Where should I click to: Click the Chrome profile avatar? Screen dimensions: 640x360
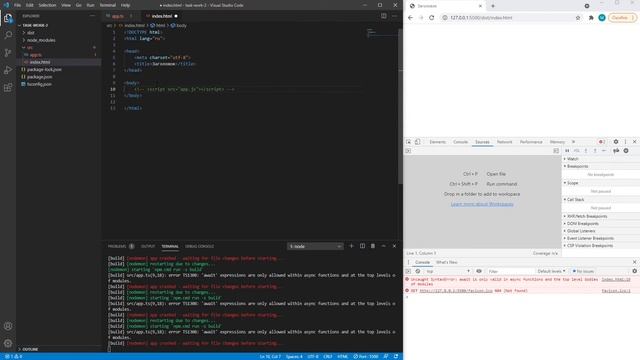point(602,18)
